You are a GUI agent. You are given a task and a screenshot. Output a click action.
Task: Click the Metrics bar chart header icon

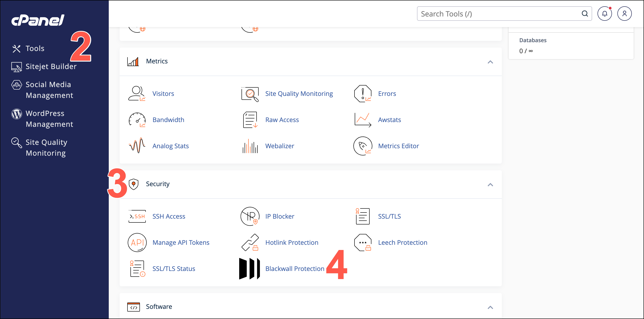click(133, 62)
